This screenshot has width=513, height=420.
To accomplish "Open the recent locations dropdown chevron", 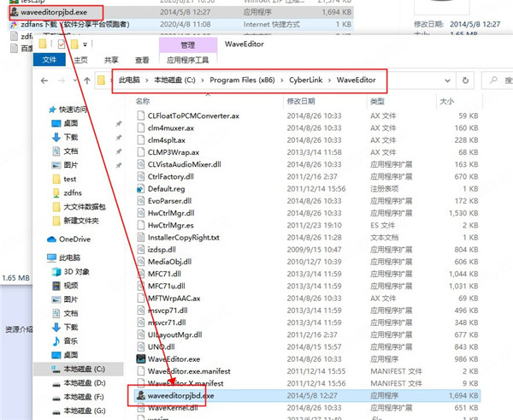I will pyautogui.click(x=75, y=80).
